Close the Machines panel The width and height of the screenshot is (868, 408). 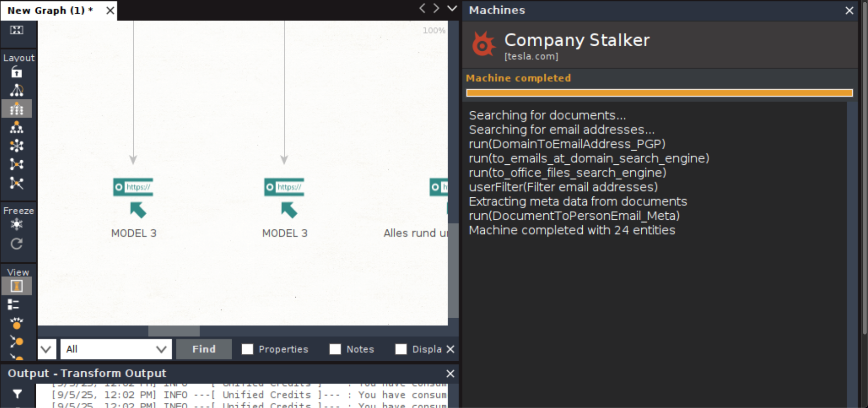849,10
